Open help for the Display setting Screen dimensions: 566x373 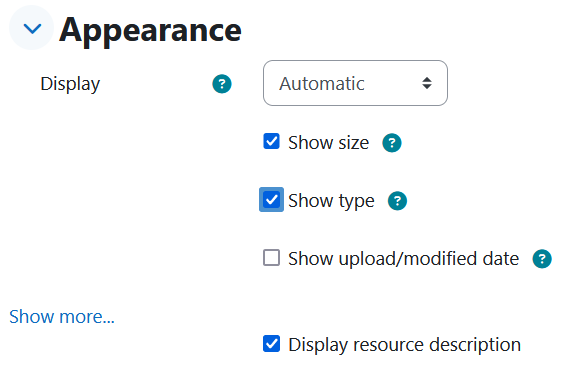[x=222, y=84]
